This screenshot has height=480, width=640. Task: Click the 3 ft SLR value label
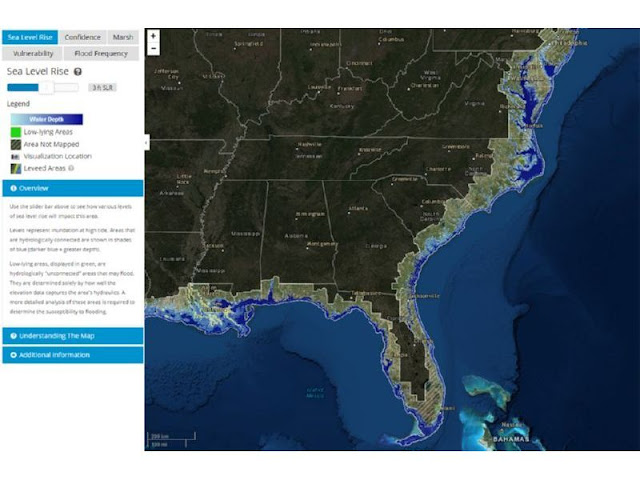click(101, 88)
